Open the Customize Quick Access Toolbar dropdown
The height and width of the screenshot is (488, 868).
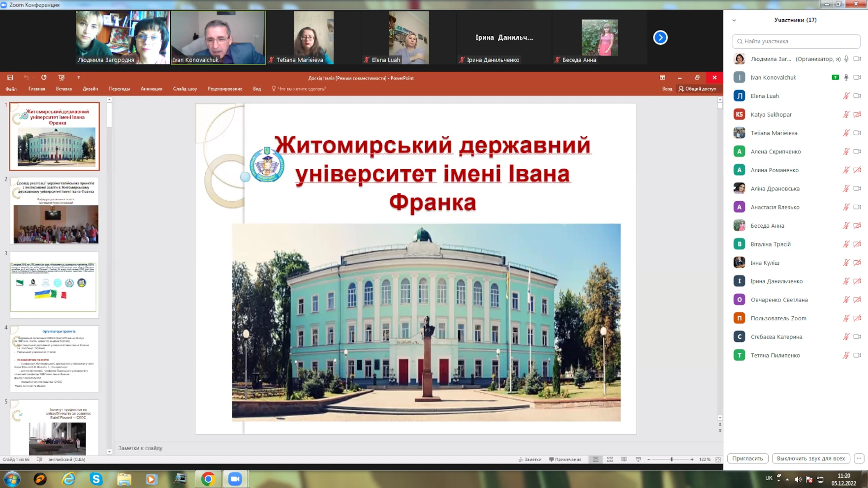(78, 78)
